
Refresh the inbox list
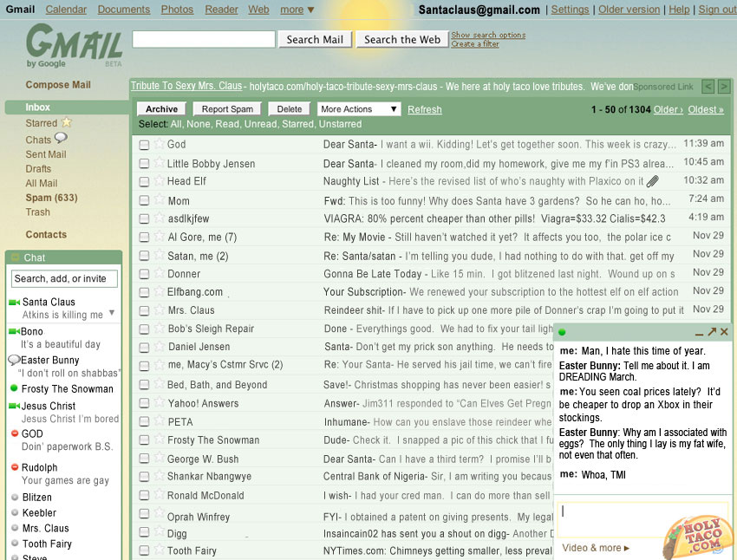coord(425,109)
